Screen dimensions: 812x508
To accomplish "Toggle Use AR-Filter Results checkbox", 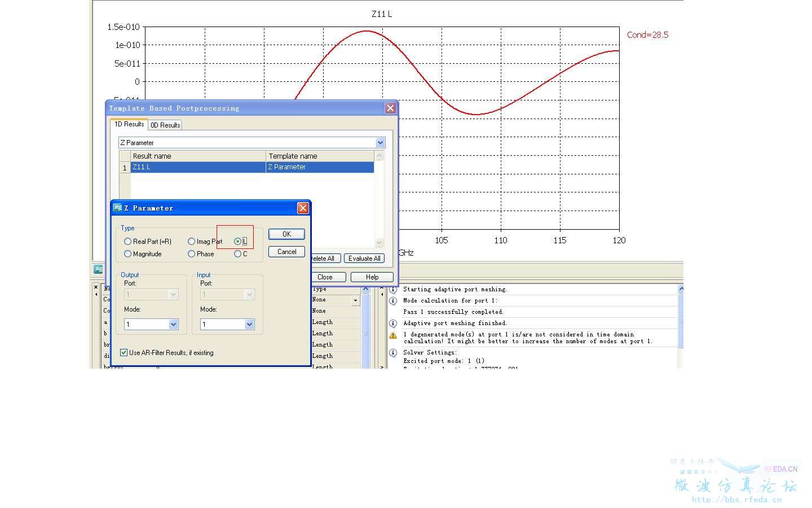I will [124, 353].
